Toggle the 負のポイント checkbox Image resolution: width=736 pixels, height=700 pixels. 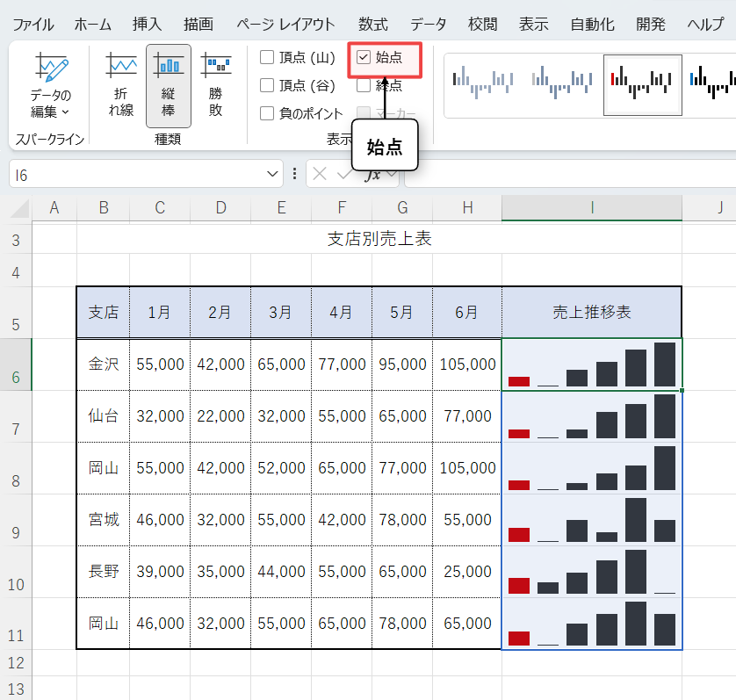point(267,112)
